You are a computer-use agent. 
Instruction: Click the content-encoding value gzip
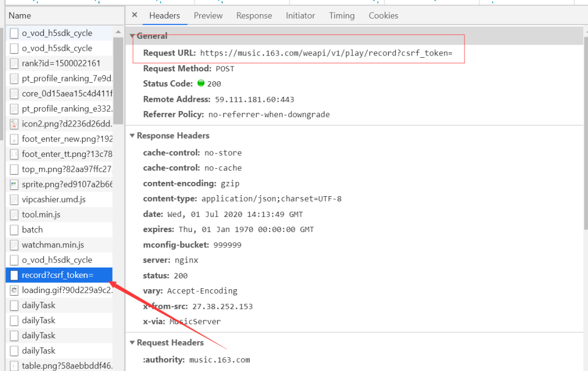(230, 184)
